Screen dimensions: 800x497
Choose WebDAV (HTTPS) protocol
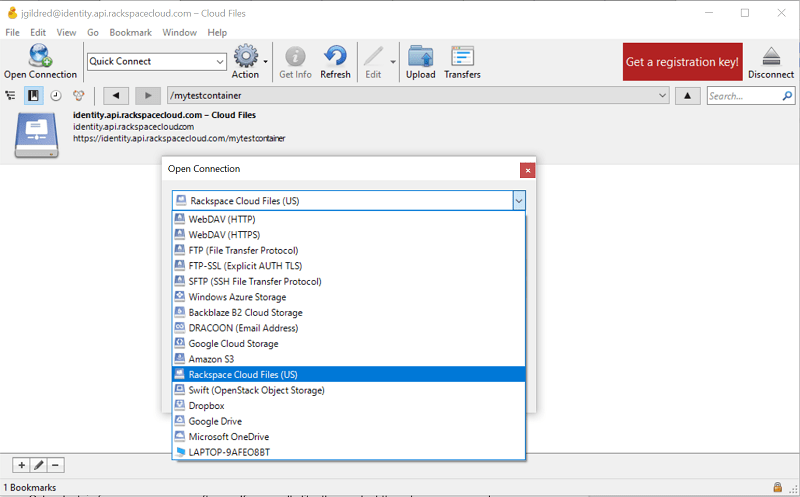click(x=349, y=235)
